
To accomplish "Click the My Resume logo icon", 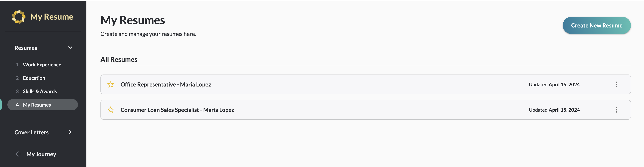I will (x=19, y=17).
